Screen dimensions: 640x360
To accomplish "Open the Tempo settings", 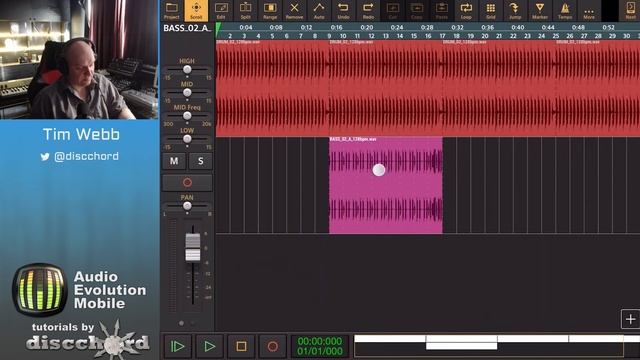I will point(565,11).
